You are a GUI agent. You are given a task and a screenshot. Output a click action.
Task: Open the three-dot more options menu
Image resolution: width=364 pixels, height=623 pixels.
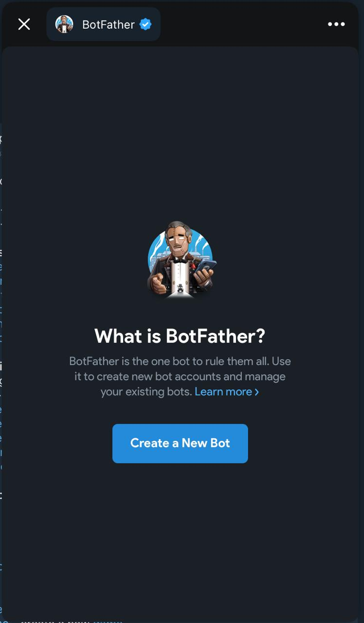[336, 24]
